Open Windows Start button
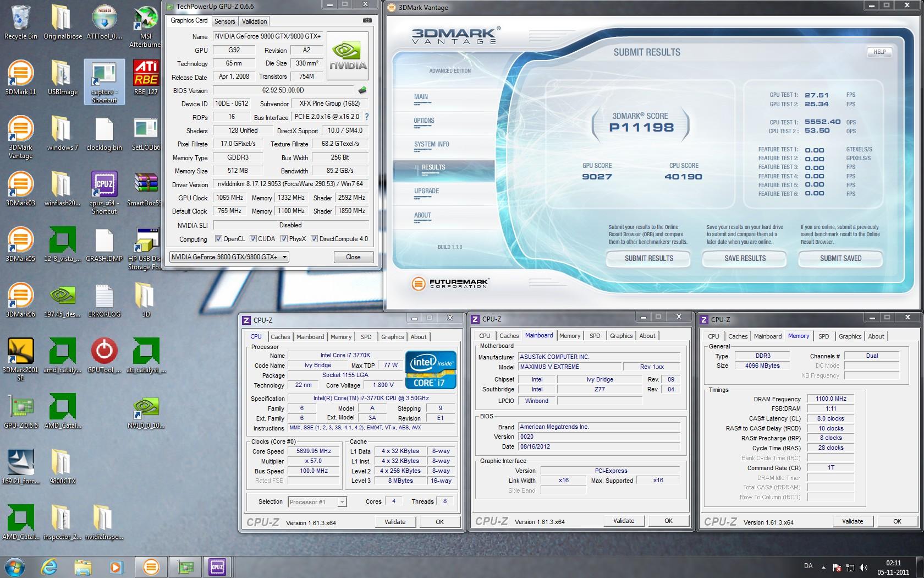 [x=15, y=566]
